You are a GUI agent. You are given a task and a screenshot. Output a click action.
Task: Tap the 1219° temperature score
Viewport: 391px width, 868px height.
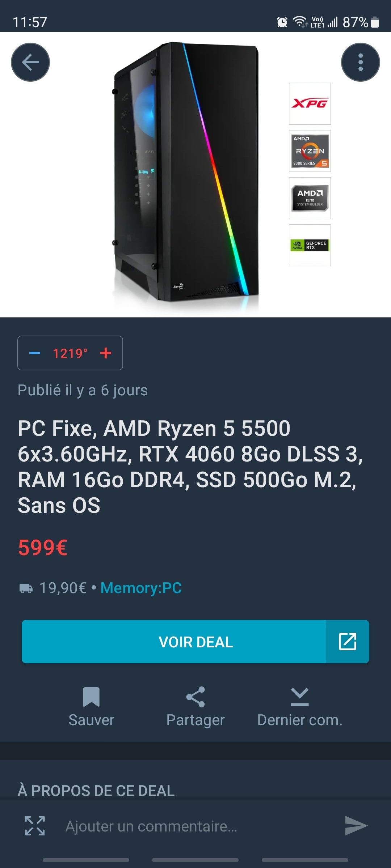tap(70, 353)
